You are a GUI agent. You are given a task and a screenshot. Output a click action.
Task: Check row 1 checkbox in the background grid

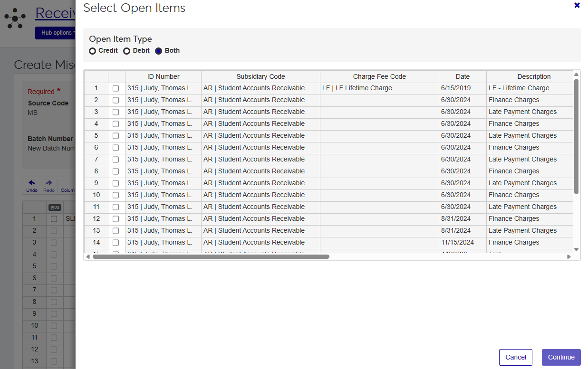(54, 219)
